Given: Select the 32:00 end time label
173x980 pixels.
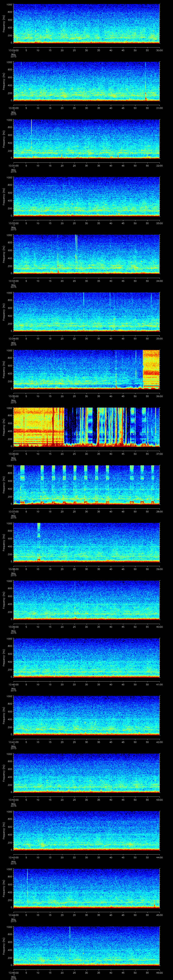Looking at the screenshot, I should 159,166.
